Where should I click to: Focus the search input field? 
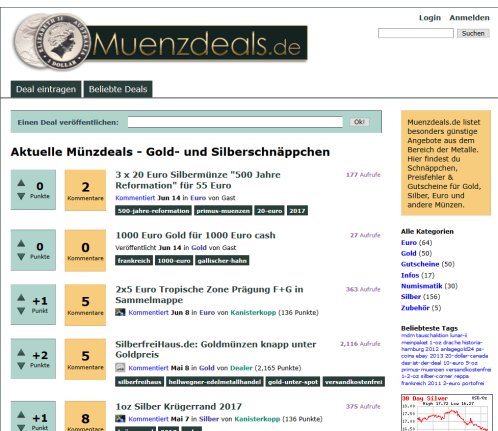point(416,33)
